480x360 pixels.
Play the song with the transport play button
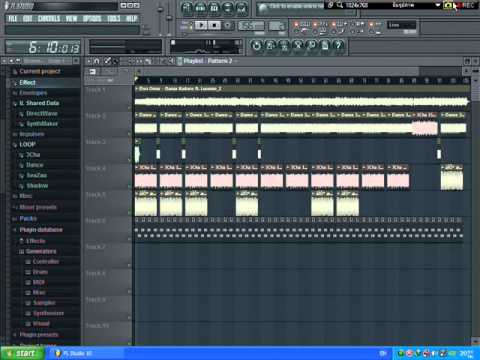[x=201, y=25]
